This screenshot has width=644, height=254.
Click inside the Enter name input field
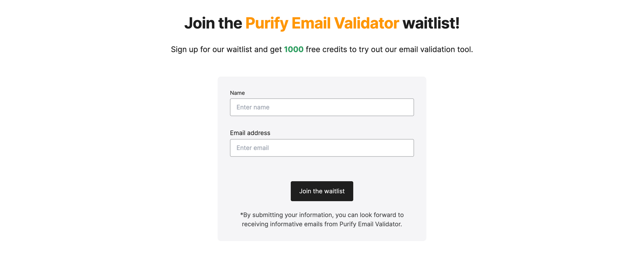322,107
